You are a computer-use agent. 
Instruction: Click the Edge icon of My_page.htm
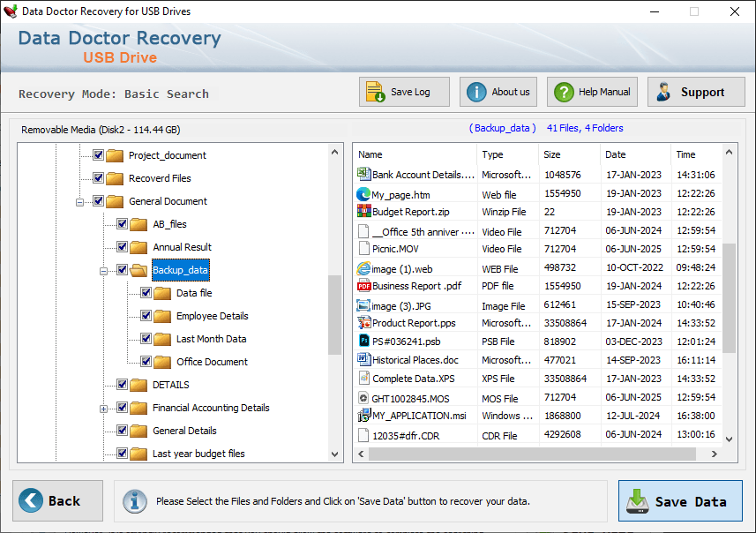363,194
